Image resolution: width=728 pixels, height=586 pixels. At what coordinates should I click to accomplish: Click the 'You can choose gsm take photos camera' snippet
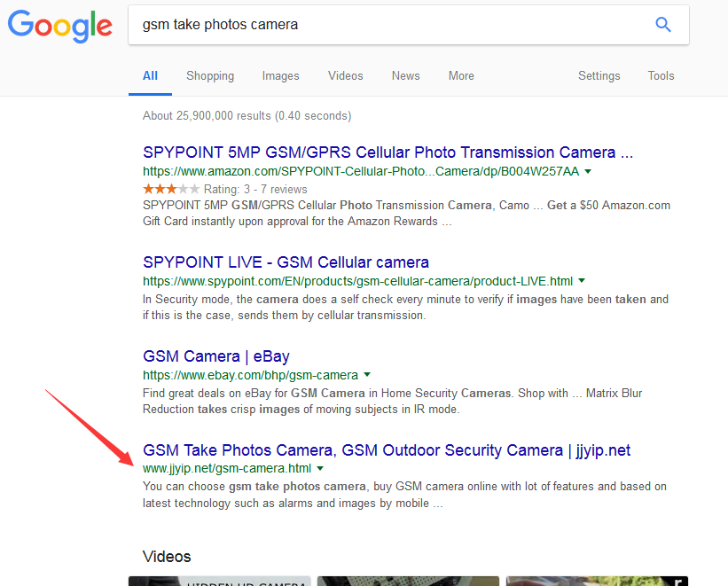[x=404, y=495]
